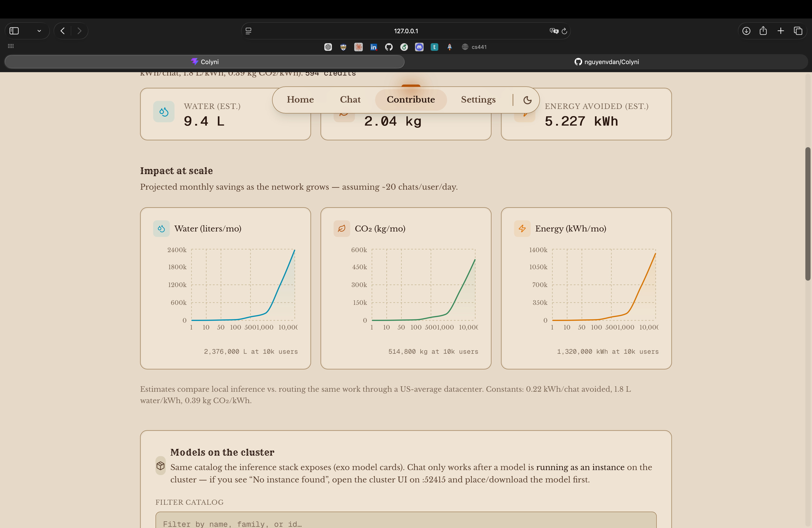
Task: Open the Chat tab in navigation
Action: (x=350, y=100)
